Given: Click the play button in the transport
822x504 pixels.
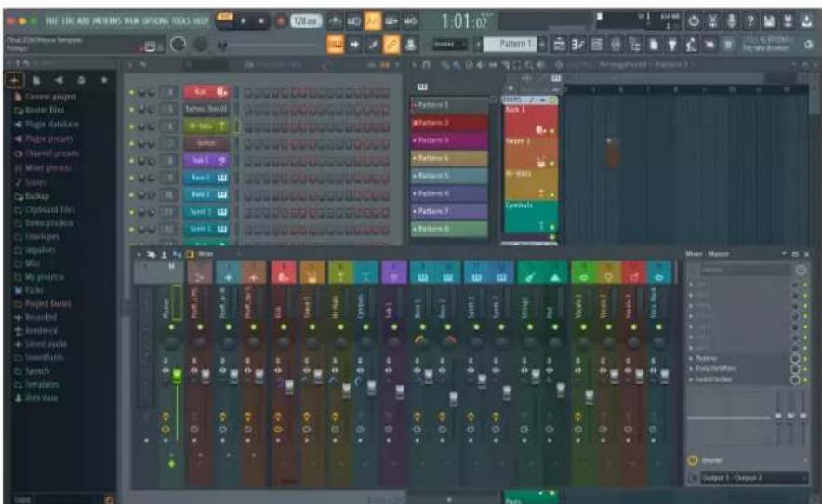Looking at the screenshot, I should coord(243,21).
